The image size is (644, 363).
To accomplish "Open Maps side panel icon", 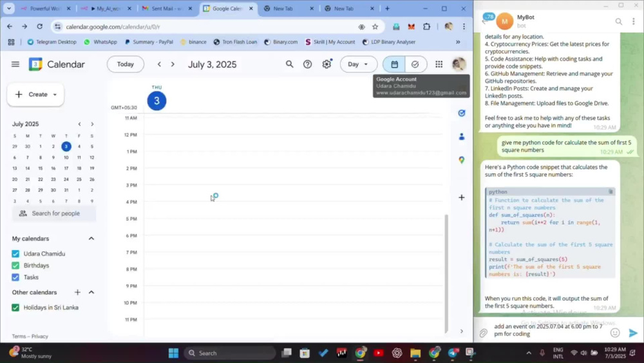I will 462,160.
